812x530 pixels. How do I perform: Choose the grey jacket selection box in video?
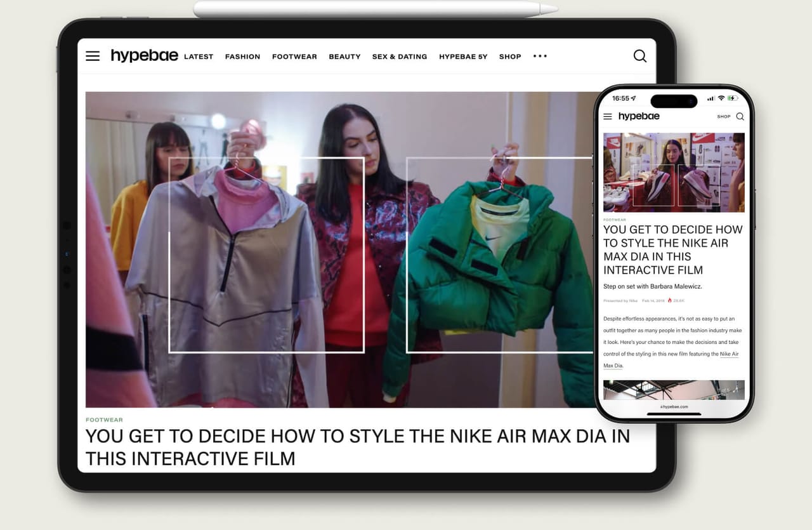[x=266, y=255]
